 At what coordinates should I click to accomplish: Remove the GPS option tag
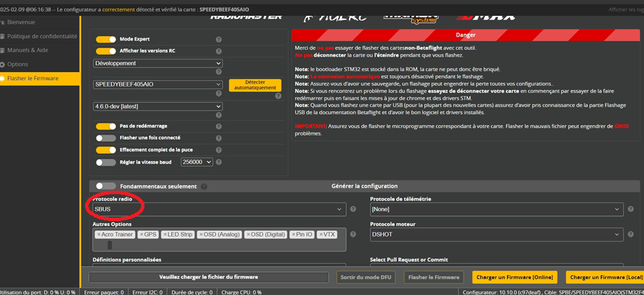tap(142, 235)
